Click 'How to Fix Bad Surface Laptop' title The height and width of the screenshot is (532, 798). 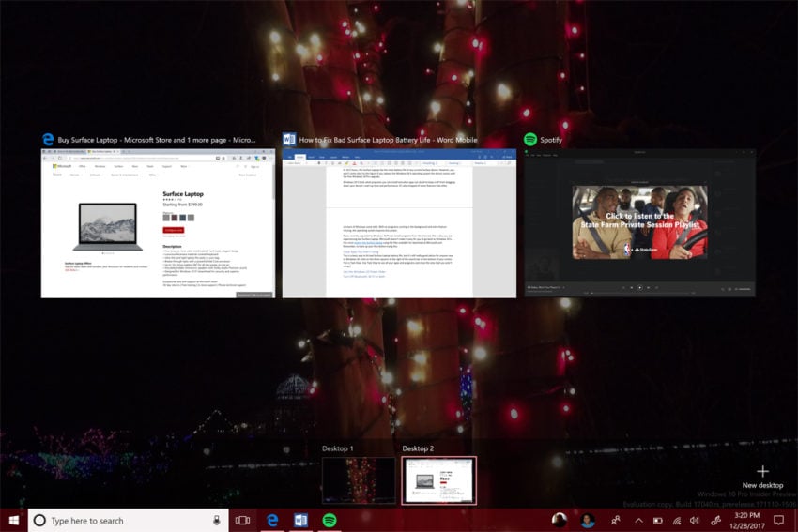pos(388,140)
